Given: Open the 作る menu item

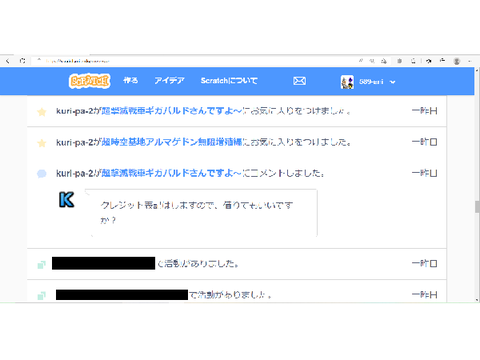Looking at the screenshot, I should [x=130, y=80].
